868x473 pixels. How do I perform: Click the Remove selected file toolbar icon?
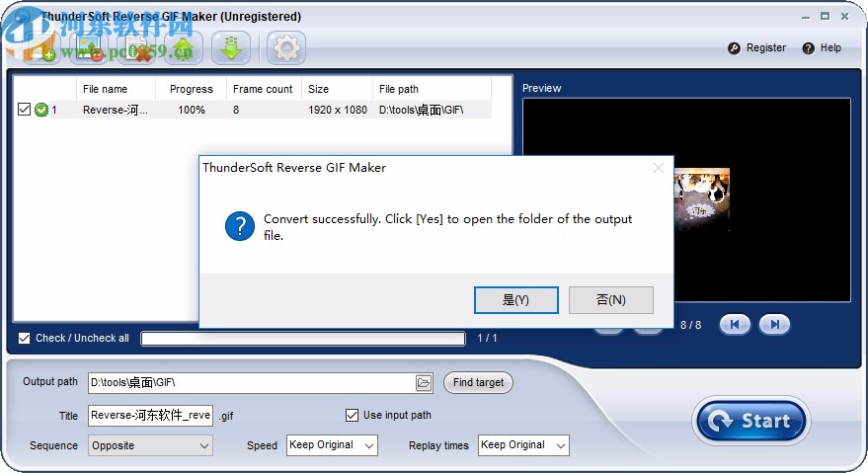[89, 47]
